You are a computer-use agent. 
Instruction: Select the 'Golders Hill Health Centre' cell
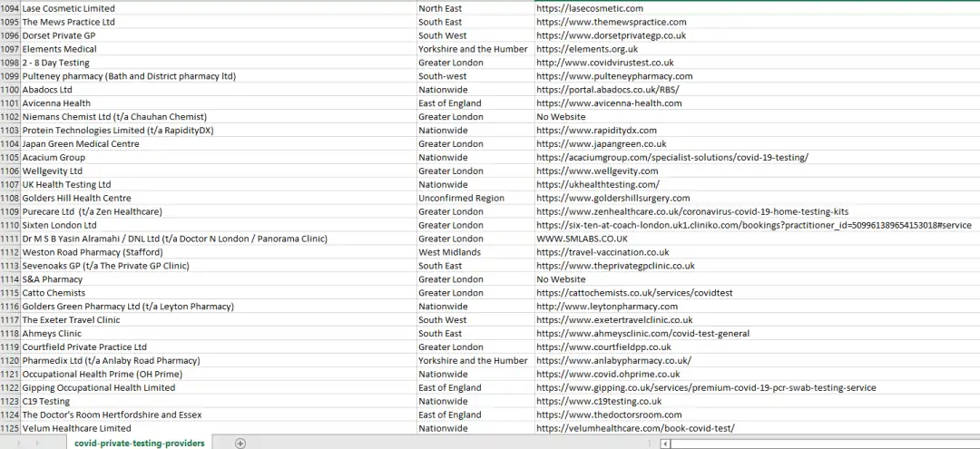(x=219, y=198)
